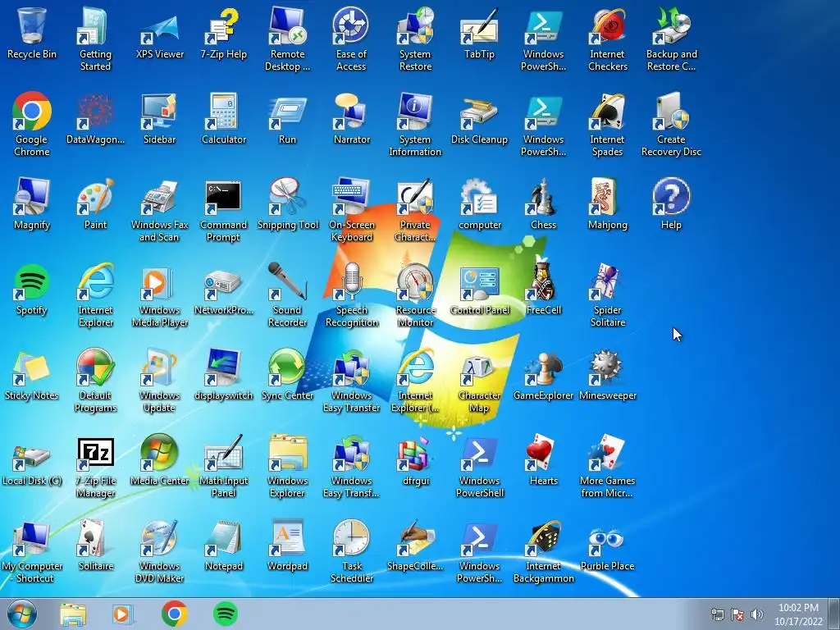Viewport: 840px width, 630px height.
Task: Select the 7-Zip Help shortcut
Action: click(x=224, y=33)
